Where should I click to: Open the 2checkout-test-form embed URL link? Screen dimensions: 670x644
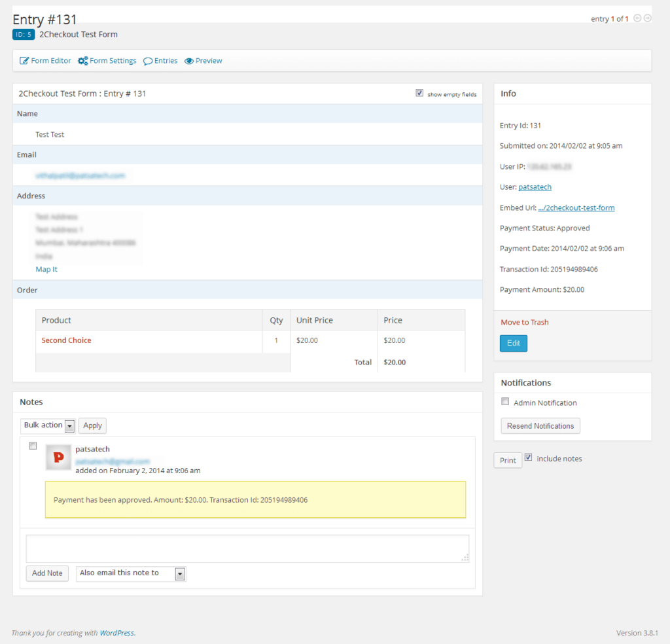(576, 207)
